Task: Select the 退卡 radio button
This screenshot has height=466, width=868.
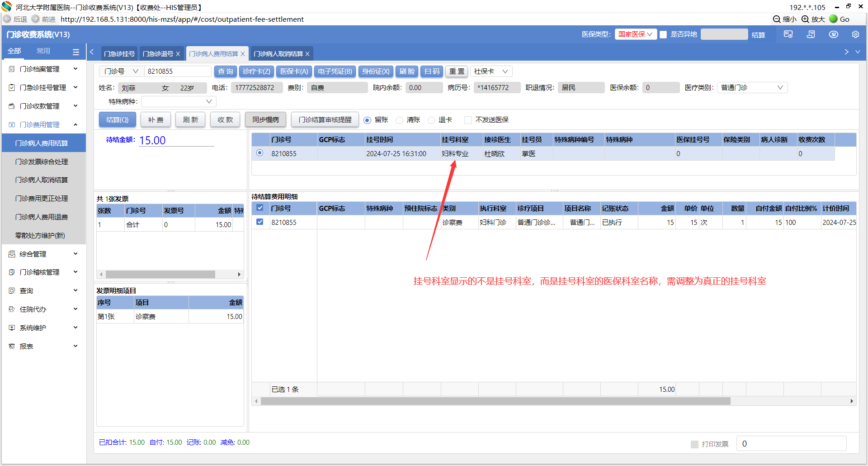Action: coord(431,120)
